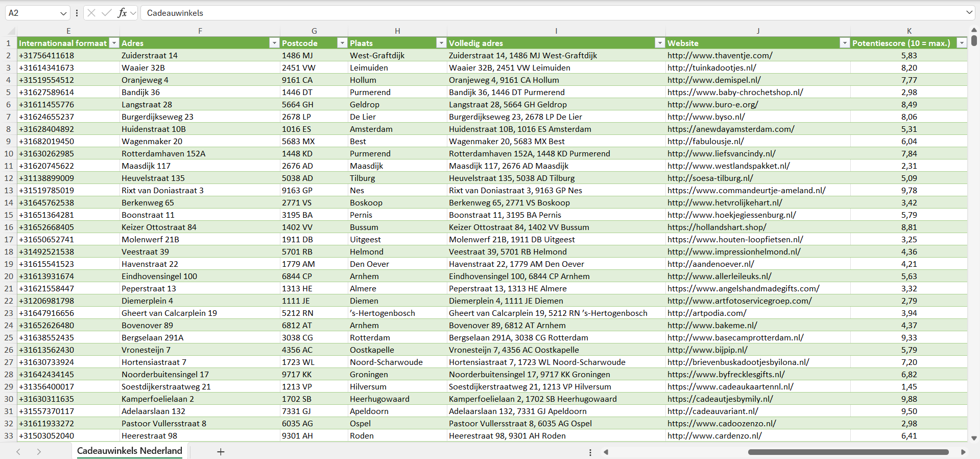Click the cancel X icon in formula bar
The height and width of the screenshot is (459, 980).
coord(91,13)
